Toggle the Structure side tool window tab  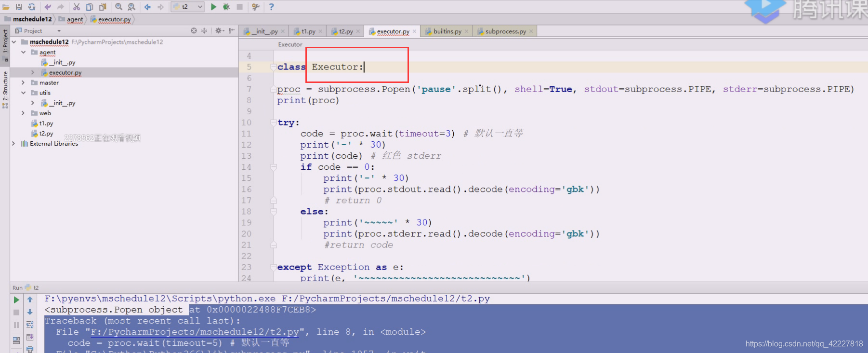(x=5, y=89)
